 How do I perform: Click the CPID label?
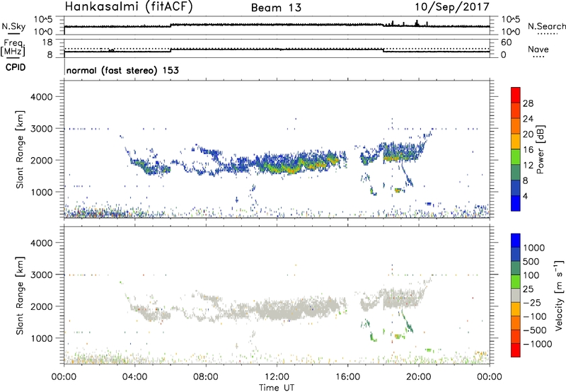pos(16,67)
